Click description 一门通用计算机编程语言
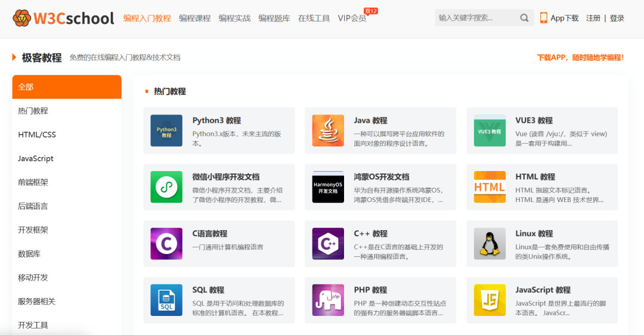This screenshot has width=644, height=335. 228,247
